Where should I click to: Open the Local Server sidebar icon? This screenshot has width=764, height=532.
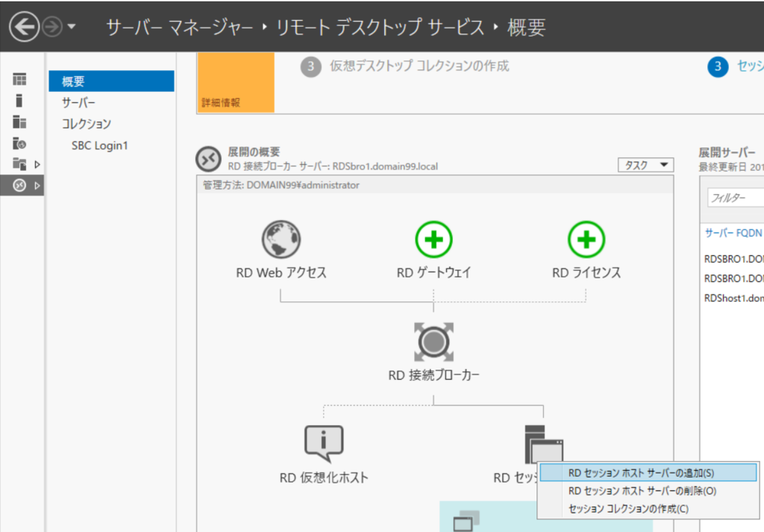tap(19, 101)
